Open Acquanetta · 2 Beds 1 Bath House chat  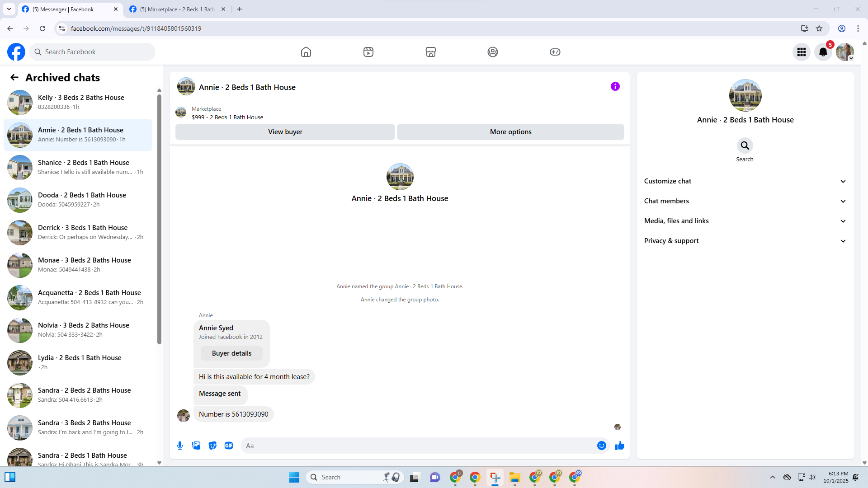78,297
